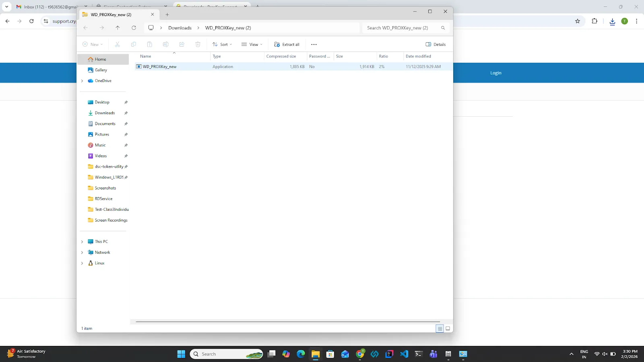
Task: Open Microsoft Teams from taskbar
Action: click(433, 354)
